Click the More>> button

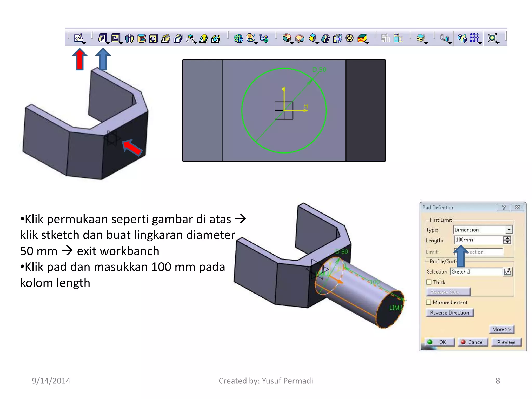tap(502, 329)
